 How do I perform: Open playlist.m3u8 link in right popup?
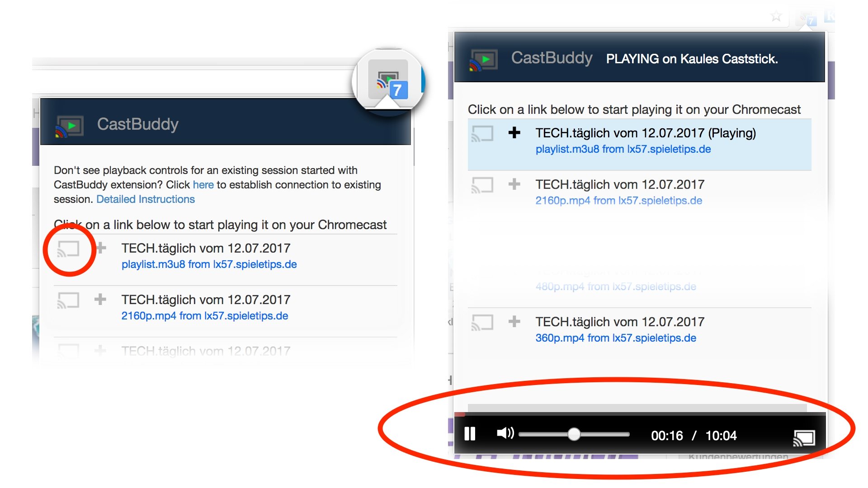623,149
